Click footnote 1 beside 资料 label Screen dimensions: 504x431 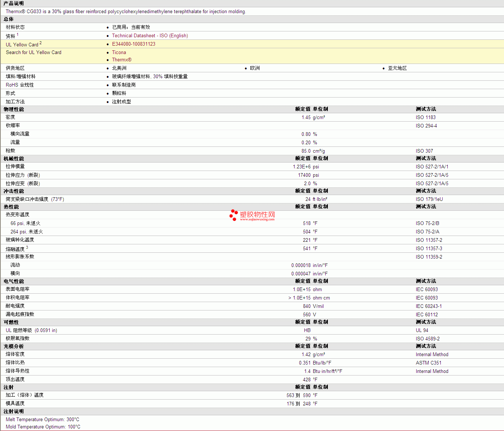click(18, 35)
